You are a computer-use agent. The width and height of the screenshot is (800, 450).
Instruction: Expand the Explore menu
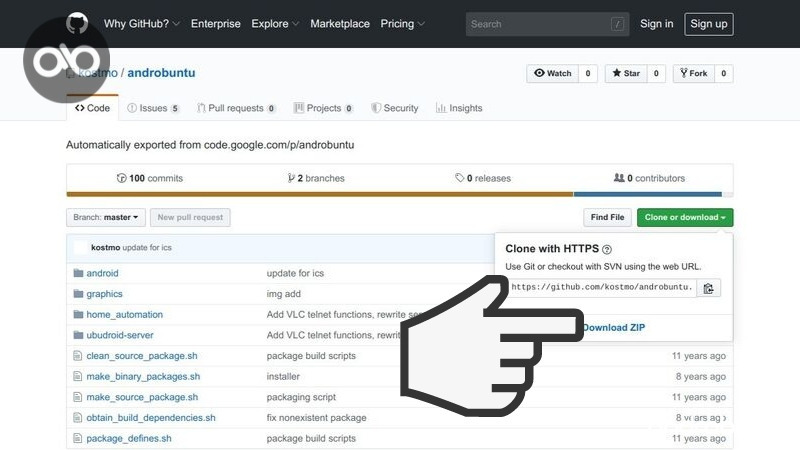[275, 24]
